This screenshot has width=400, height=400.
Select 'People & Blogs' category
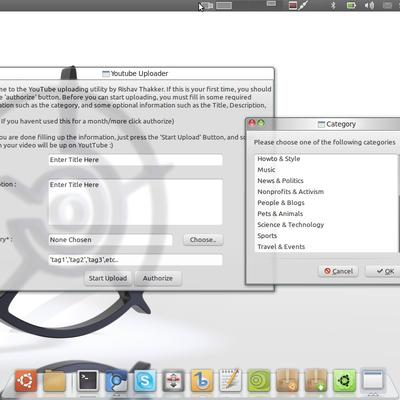point(327,203)
